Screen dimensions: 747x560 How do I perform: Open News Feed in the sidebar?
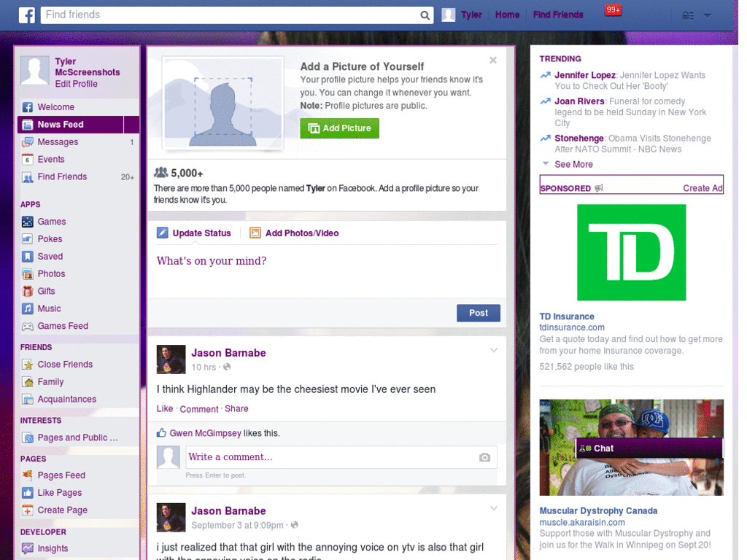[79, 124]
